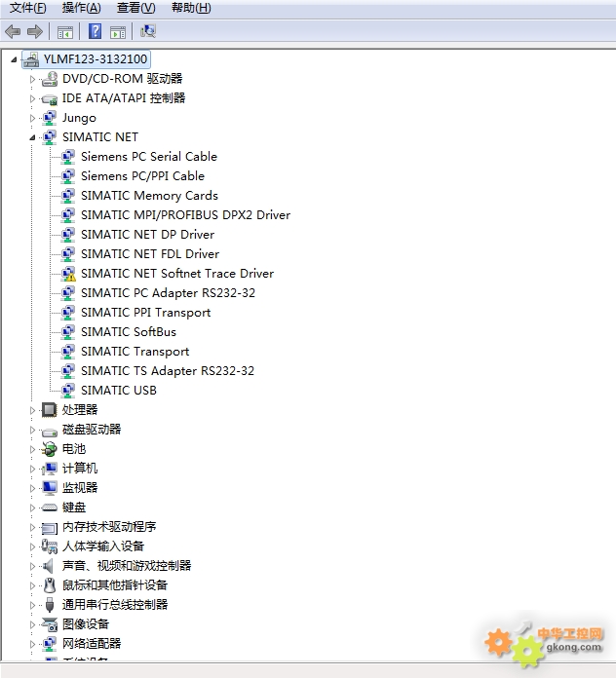Select SIMATIC NET FDL Driver
This screenshot has width=616, height=678.
[150, 254]
